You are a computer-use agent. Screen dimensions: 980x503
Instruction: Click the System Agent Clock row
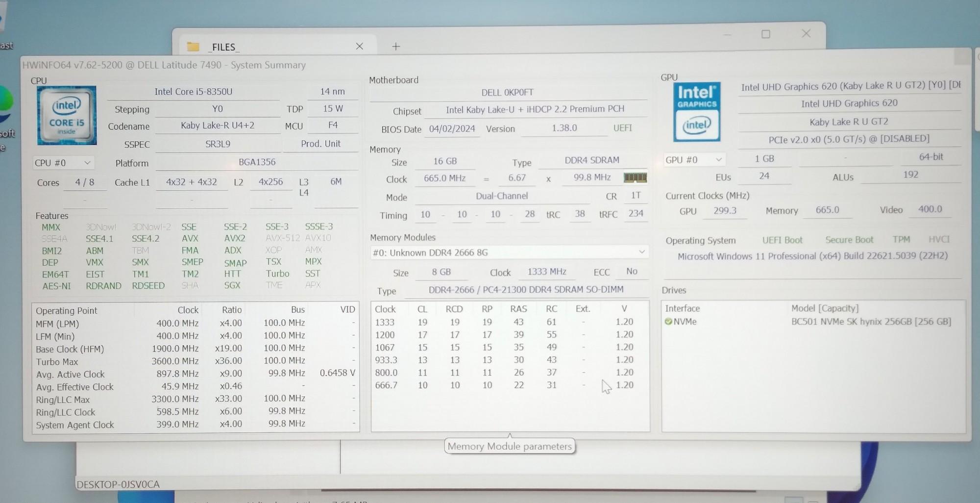[196, 425]
